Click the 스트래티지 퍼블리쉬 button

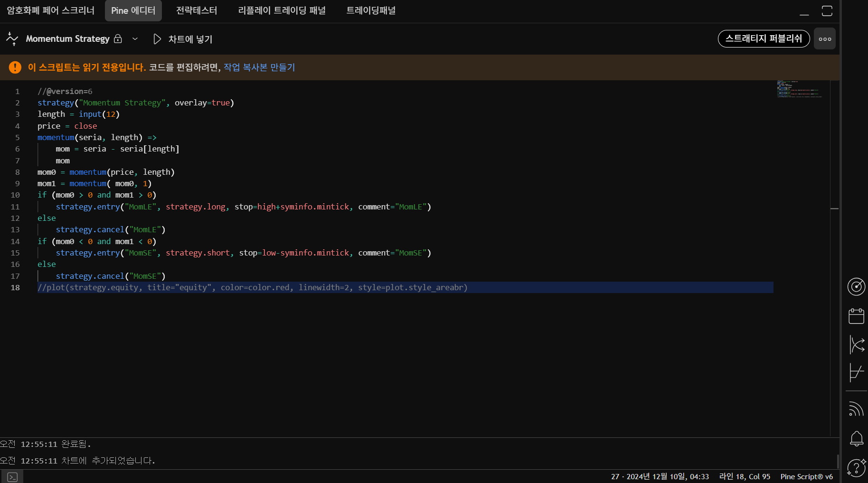click(x=764, y=38)
